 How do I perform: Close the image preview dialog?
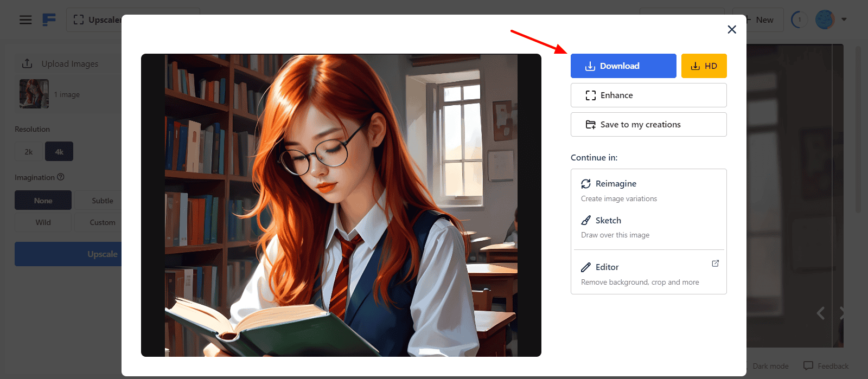[732, 29]
